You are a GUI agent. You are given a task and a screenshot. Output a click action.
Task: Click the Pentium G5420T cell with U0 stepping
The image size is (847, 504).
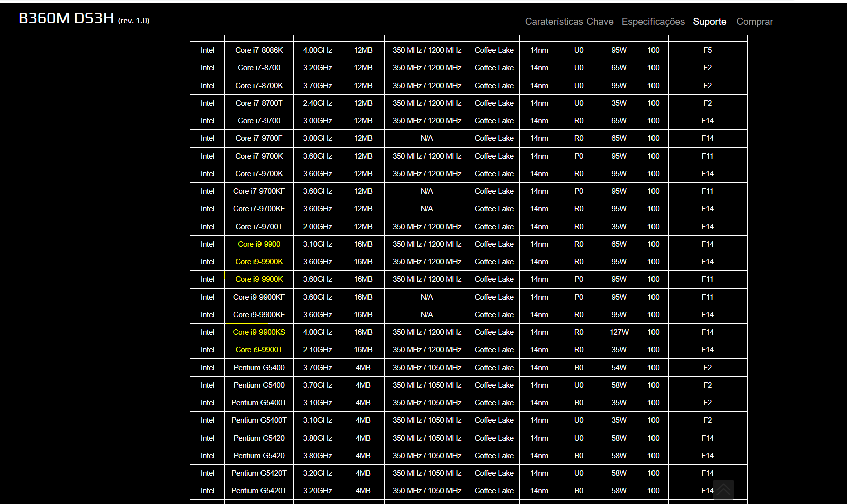click(259, 473)
